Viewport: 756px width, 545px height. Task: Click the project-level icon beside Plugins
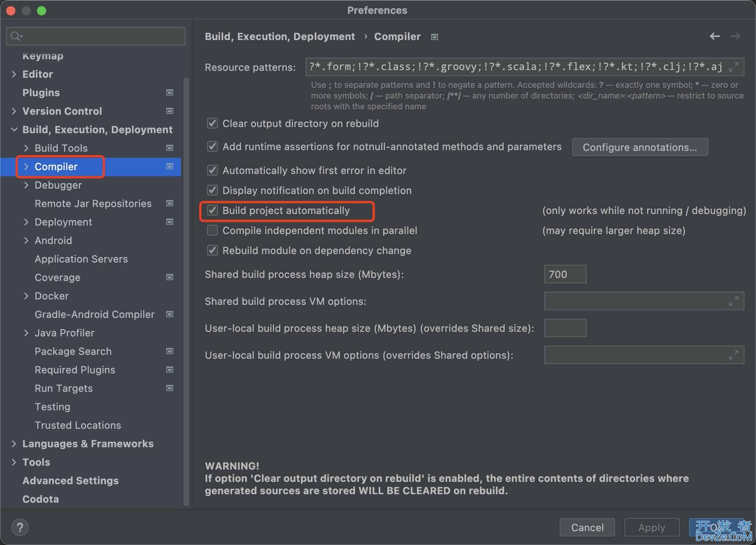tap(169, 92)
